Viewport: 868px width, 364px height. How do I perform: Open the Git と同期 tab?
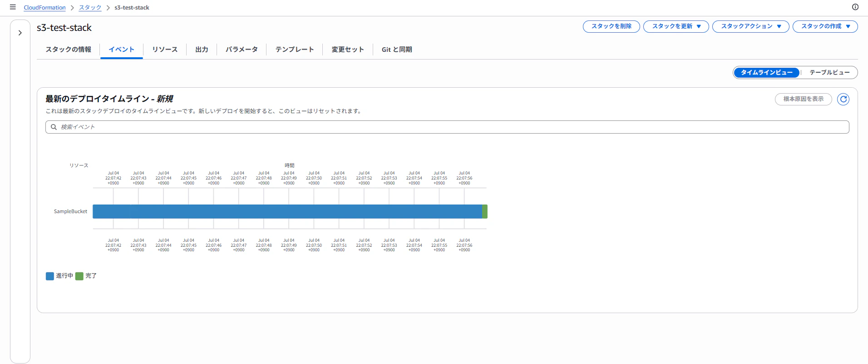pos(397,50)
